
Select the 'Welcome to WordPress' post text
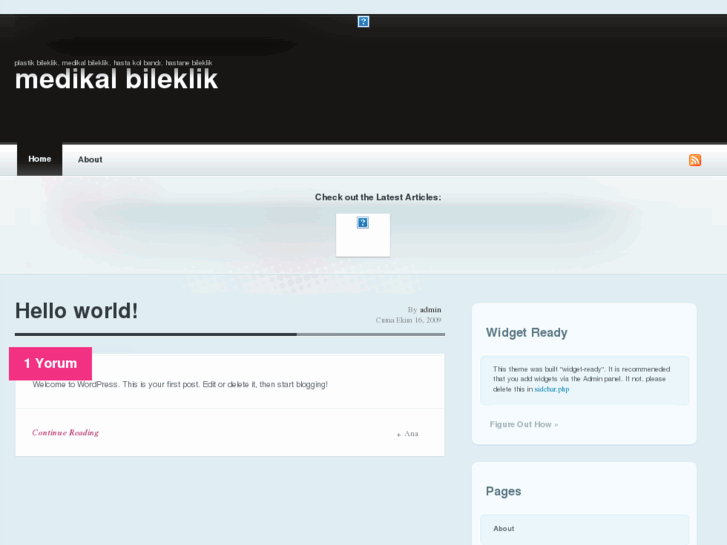(180, 385)
